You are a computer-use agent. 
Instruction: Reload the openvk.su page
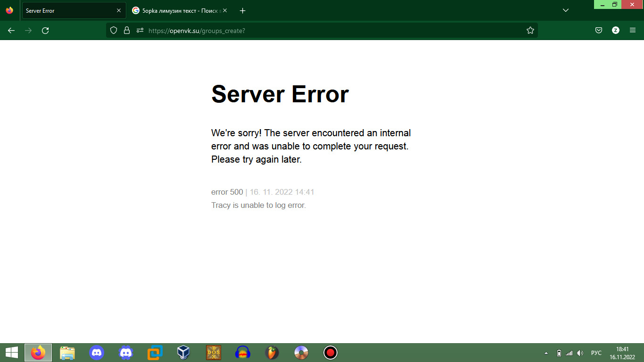coord(45,30)
